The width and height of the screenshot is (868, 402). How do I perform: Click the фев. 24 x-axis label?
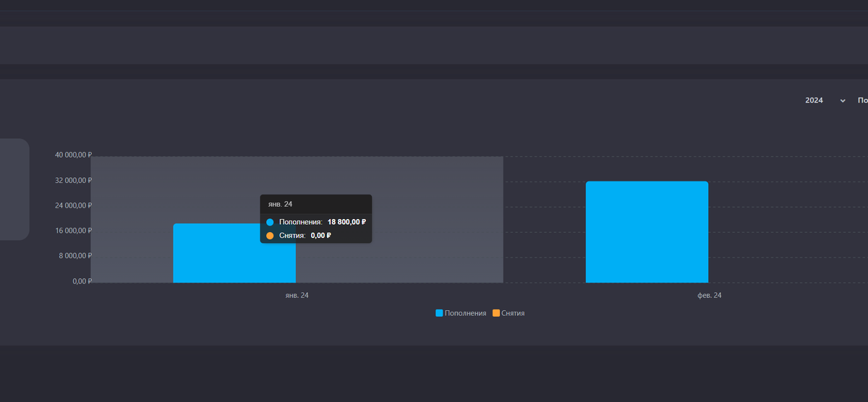709,296
